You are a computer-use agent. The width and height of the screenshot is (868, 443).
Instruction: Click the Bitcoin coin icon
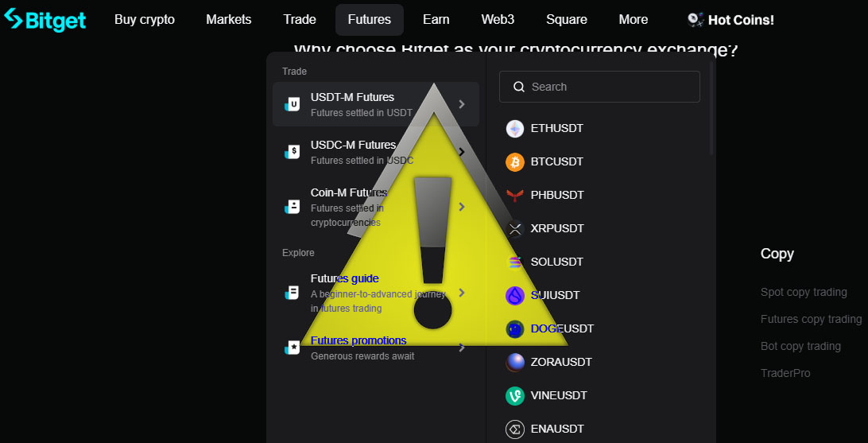(515, 162)
